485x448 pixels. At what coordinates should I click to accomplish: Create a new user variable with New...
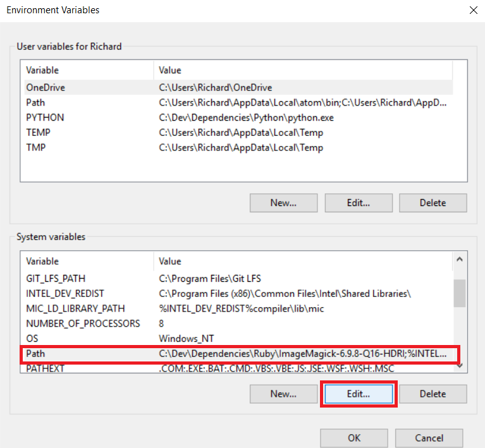(x=284, y=203)
